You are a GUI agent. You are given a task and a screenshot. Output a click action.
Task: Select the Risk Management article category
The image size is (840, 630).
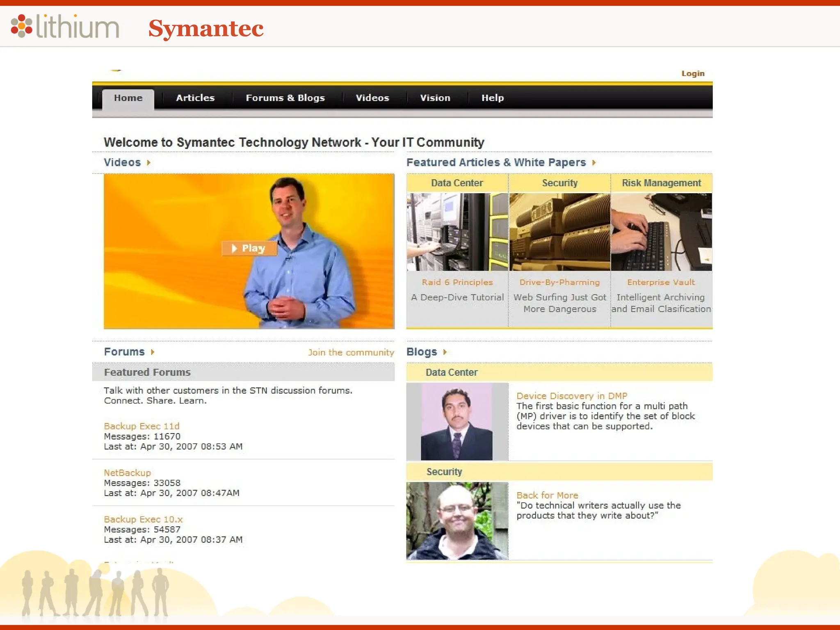[x=661, y=183]
